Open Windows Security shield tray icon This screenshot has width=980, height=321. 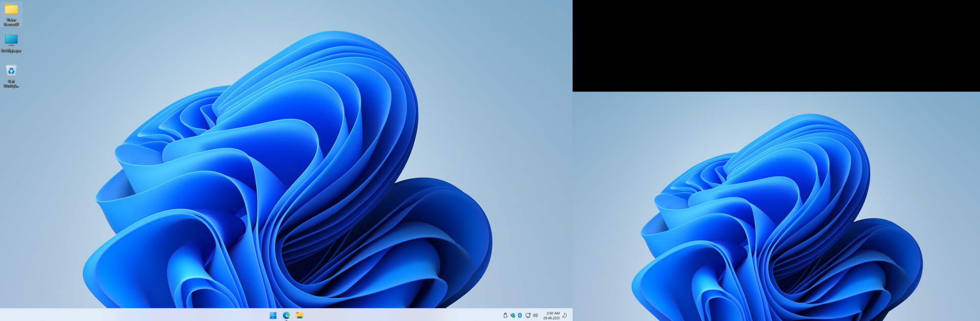(x=512, y=315)
